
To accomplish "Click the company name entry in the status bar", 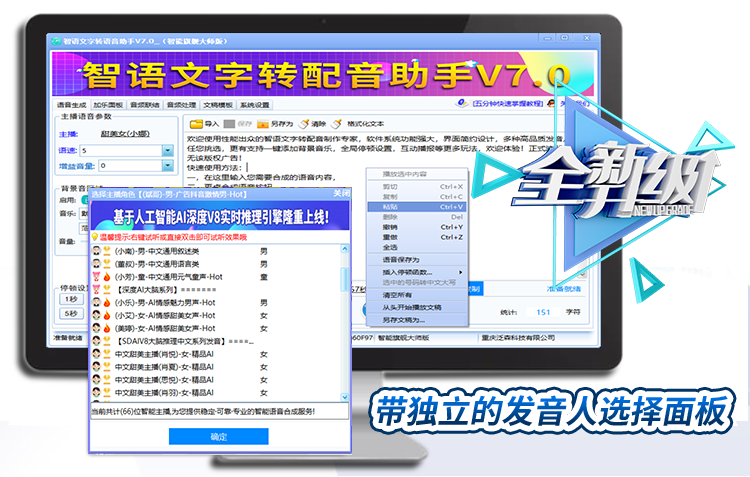I will coord(518,338).
